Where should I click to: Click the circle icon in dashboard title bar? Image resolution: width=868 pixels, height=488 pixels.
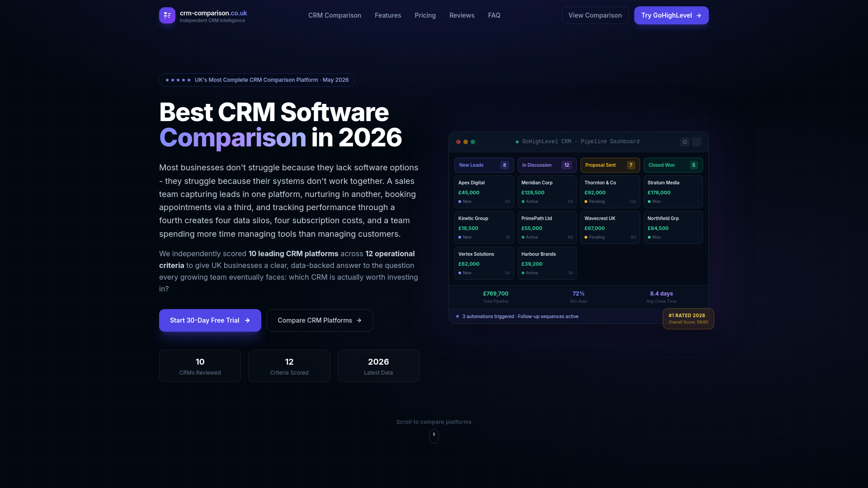[685, 142]
